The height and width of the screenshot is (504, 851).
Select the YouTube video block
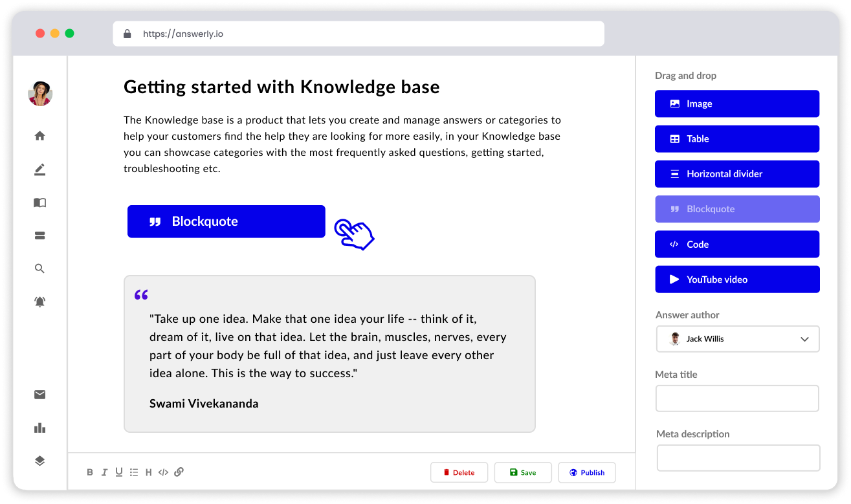pyautogui.click(x=737, y=279)
